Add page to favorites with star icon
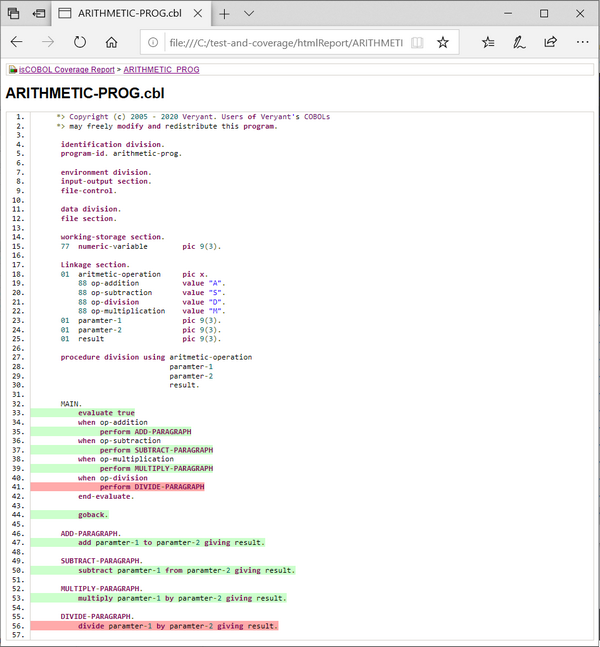 [443, 42]
